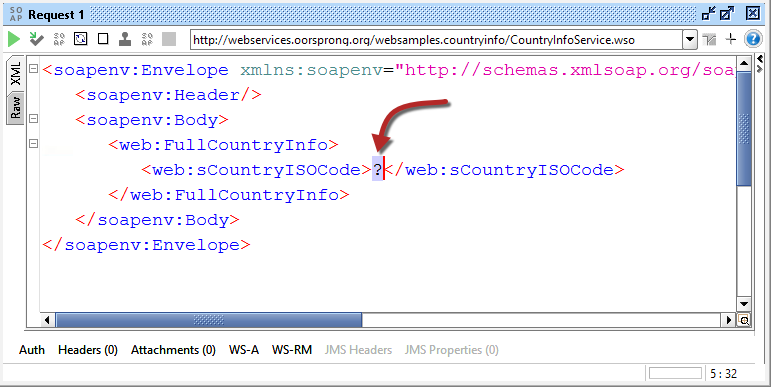Open the Headers (0) tab

[x=88, y=350]
